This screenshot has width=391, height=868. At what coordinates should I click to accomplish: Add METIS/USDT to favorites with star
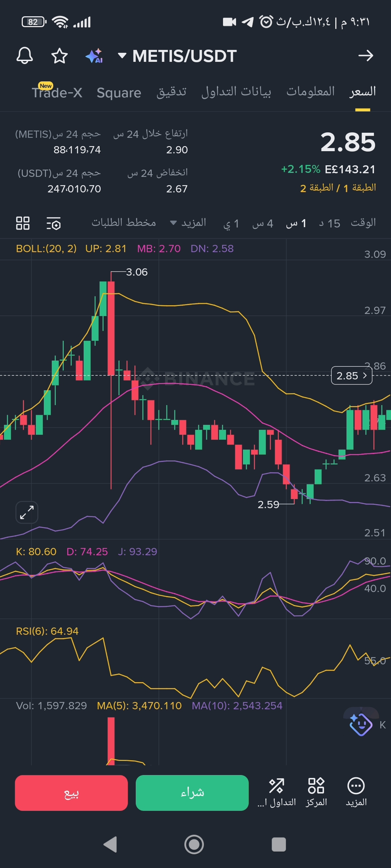pyautogui.click(x=59, y=56)
